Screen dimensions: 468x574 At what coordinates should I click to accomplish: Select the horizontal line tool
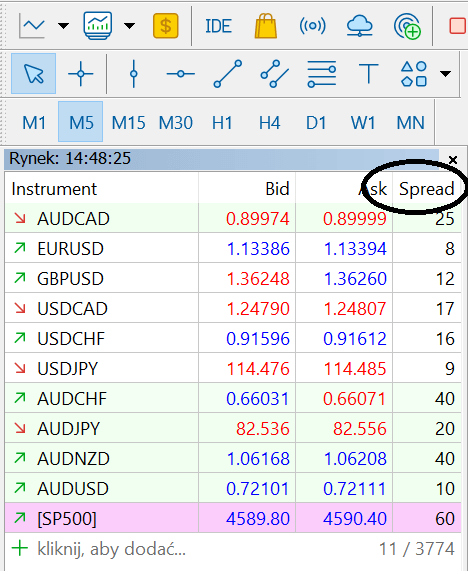coord(181,74)
